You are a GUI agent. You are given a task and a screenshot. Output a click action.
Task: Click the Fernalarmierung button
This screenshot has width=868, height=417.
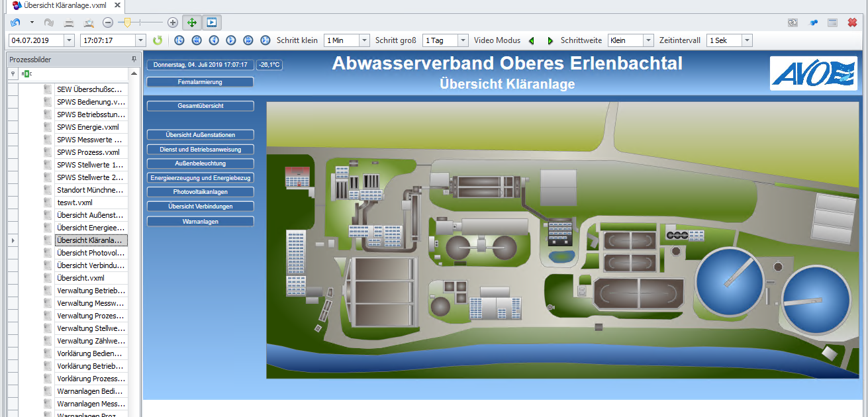tap(200, 82)
